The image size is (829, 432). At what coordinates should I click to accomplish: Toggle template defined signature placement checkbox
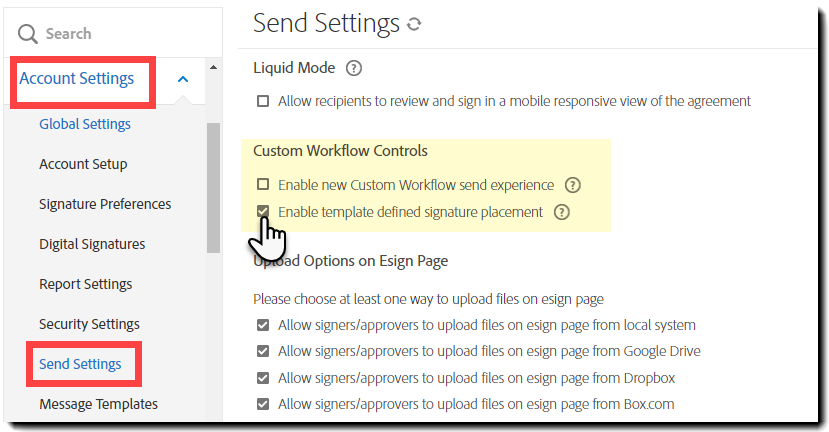pos(263,212)
